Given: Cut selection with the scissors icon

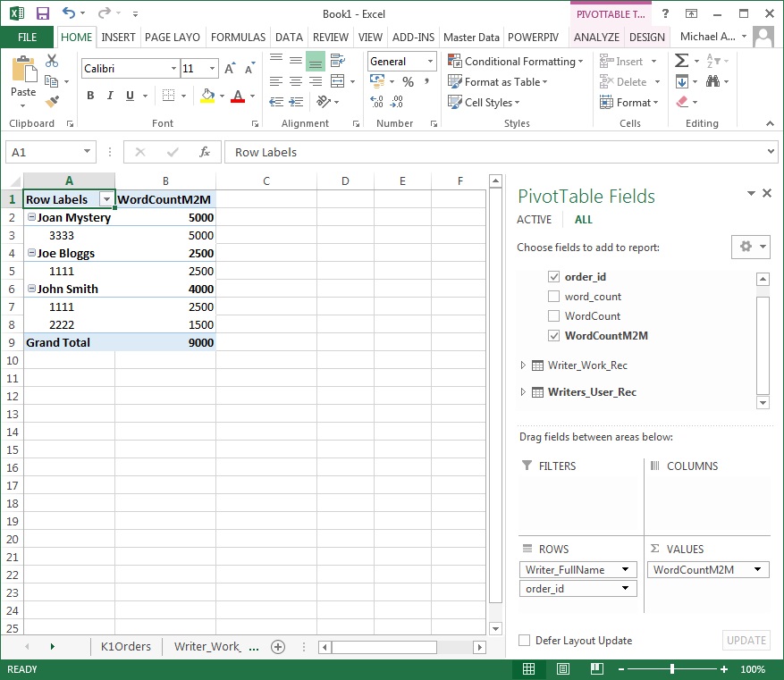Looking at the screenshot, I should tap(52, 61).
